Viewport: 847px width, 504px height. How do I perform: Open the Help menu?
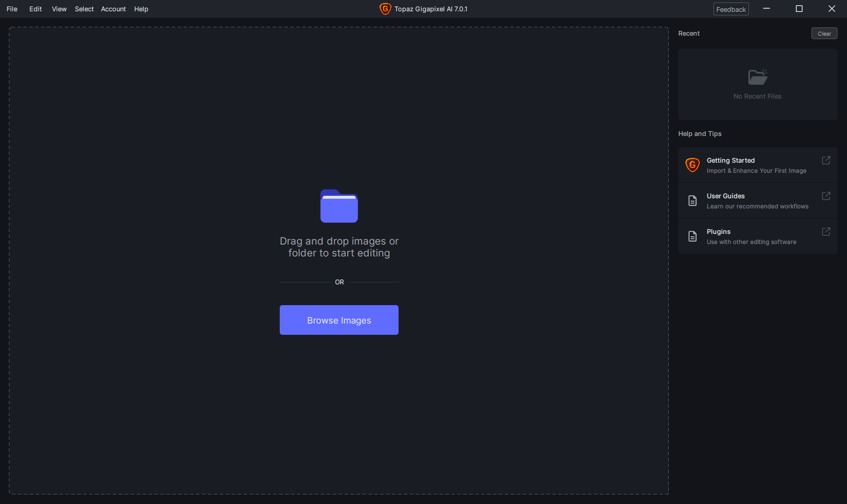point(141,9)
